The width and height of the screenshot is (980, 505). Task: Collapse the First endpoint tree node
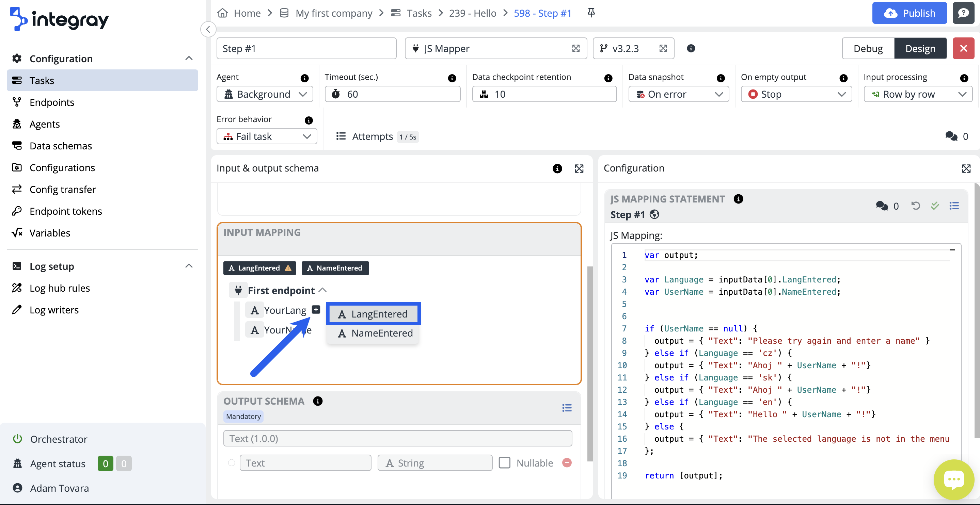coord(322,290)
